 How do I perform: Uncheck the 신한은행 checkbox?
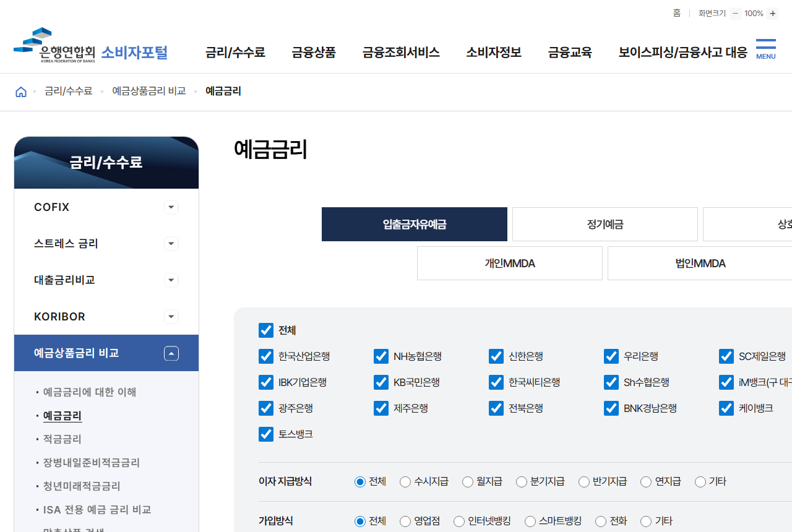tap(496, 356)
